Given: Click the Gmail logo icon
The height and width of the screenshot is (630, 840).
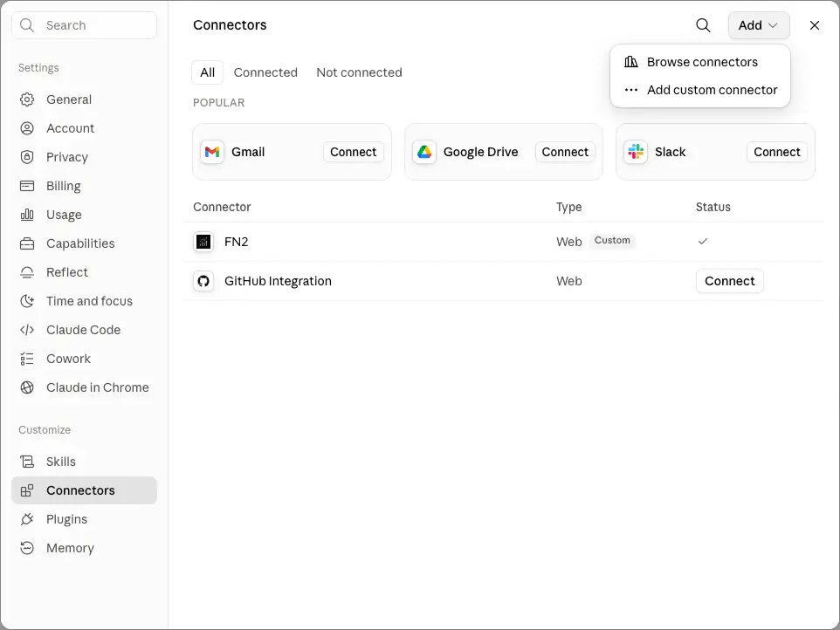Looking at the screenshot, I should [x=212, y=152].
